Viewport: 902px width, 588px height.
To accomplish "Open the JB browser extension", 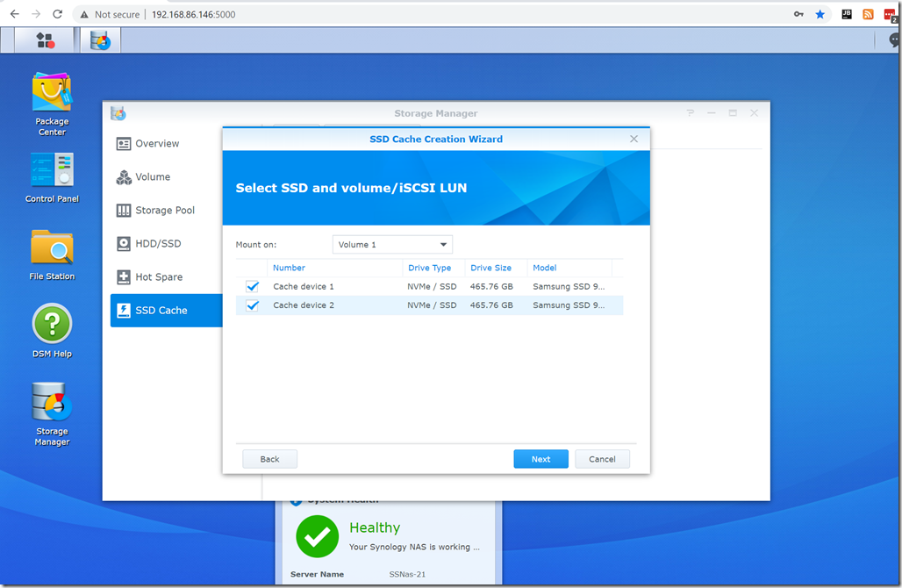I will 847,14.
